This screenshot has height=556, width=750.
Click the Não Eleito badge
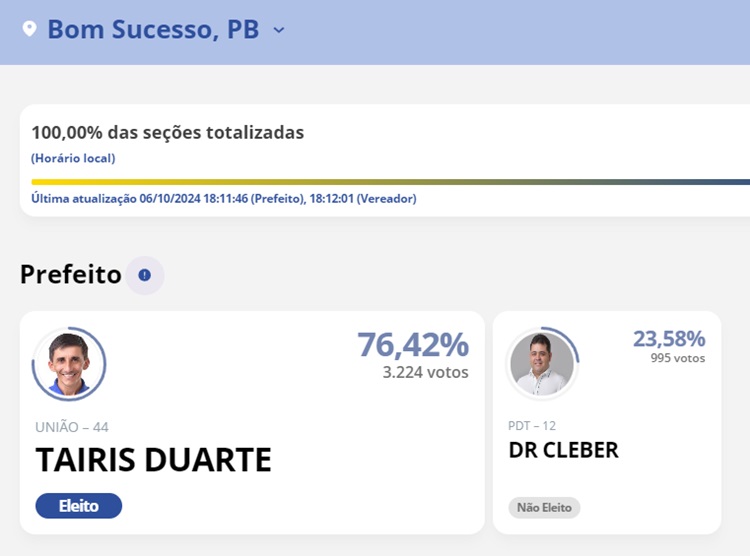544,508
